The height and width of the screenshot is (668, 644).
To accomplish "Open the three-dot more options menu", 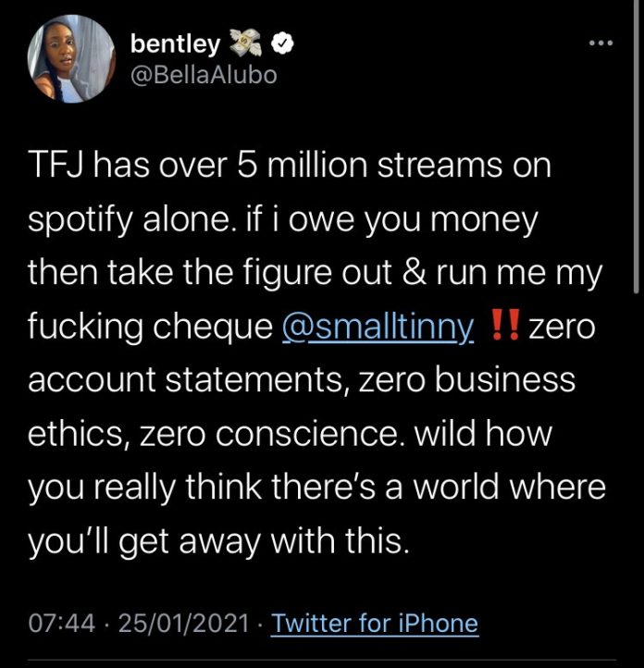I will click(601, 43).
